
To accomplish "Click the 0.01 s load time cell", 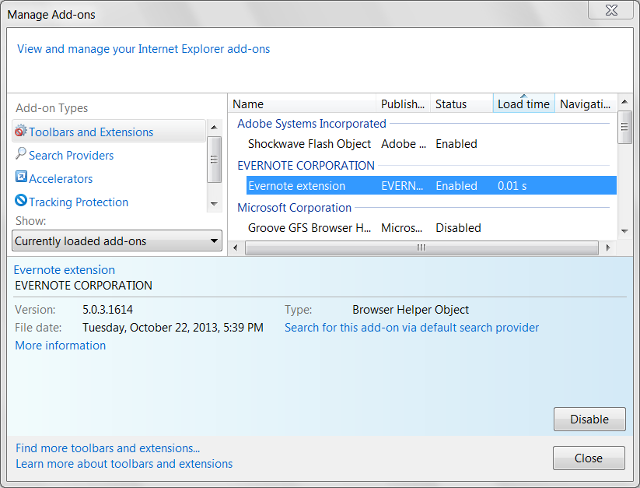I will pos(512,186).
